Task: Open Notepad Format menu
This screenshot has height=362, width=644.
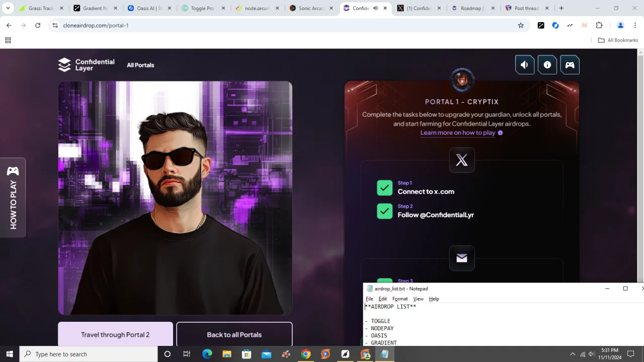Action: click(x=400, y=299)
